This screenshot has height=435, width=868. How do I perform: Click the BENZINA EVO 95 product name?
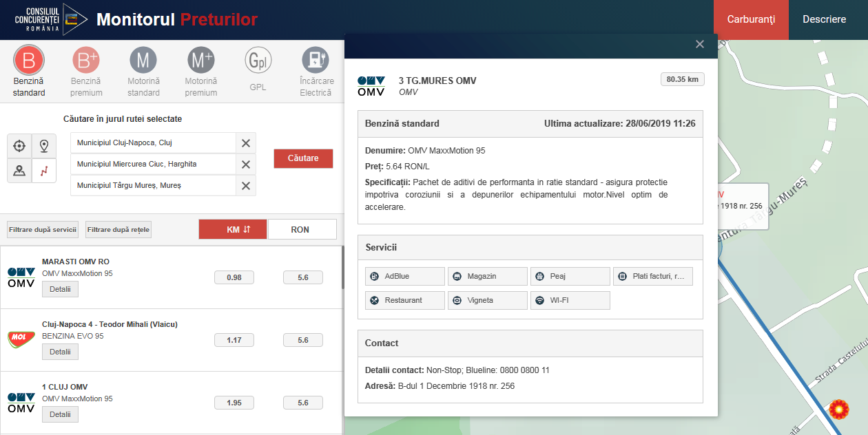pyautogui.click(x=73, y=336)
